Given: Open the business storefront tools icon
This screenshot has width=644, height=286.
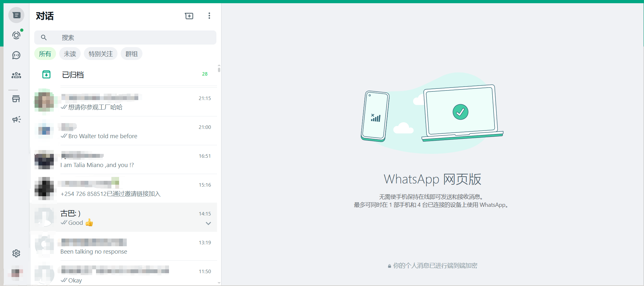Looking at the screenshot, I should 16,99.
